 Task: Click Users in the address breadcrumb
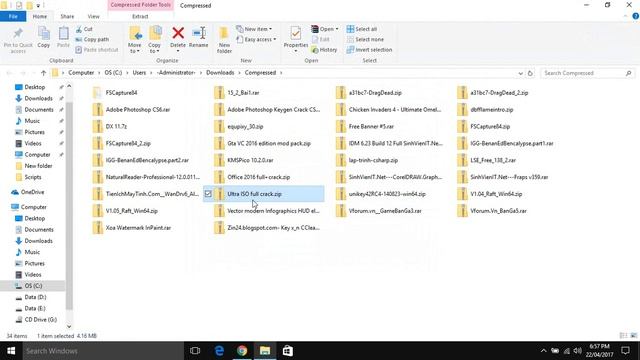coord(139,73)
